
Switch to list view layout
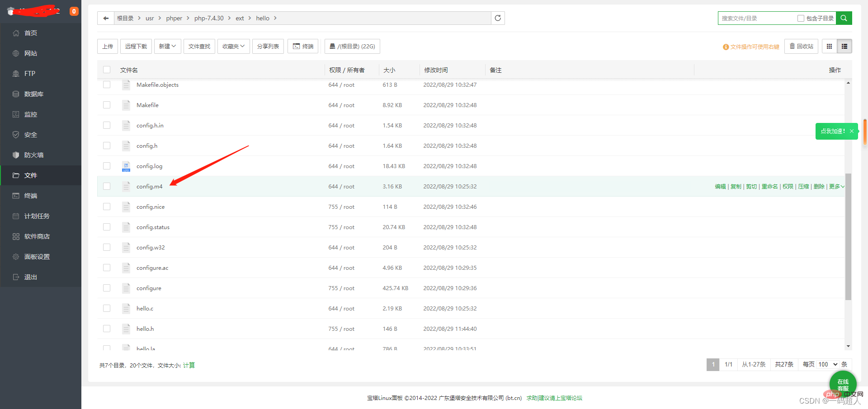coord(844,46)
